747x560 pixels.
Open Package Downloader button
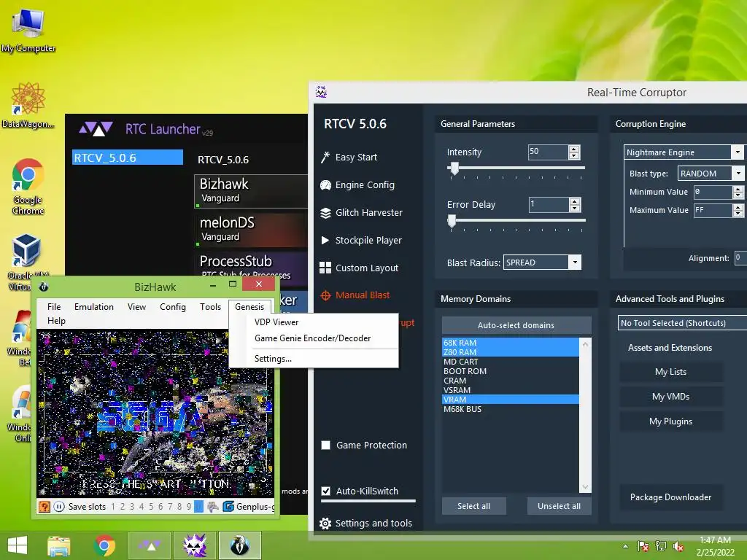click(x=671, y=497)
